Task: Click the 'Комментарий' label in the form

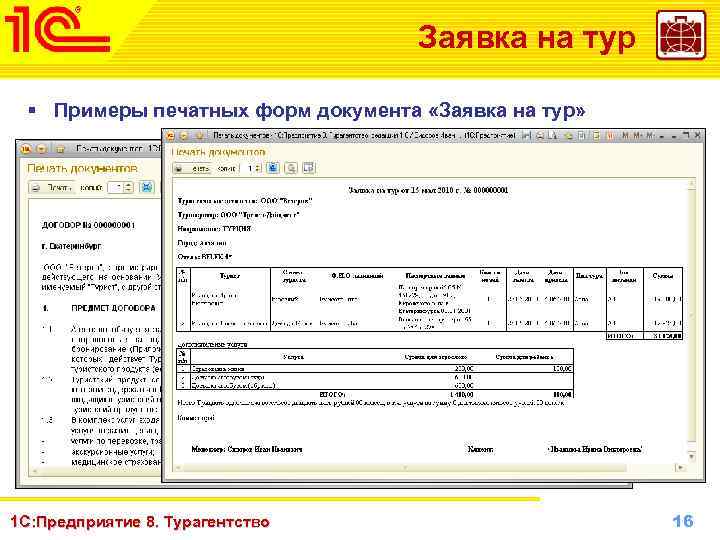Action: [196, 418]
